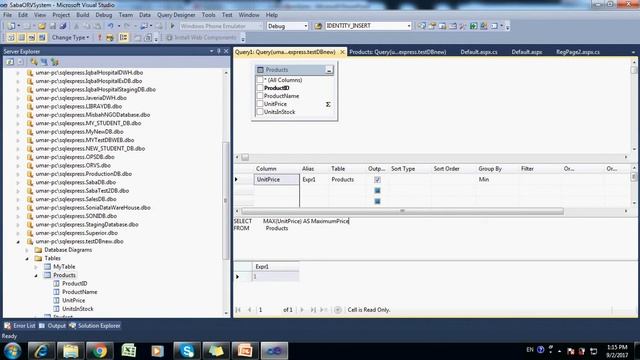The width and height of the screenshot is (640, 360).
Task: Collapse the testDBnew.dbo database node
Action: click(x=18, y=242)
